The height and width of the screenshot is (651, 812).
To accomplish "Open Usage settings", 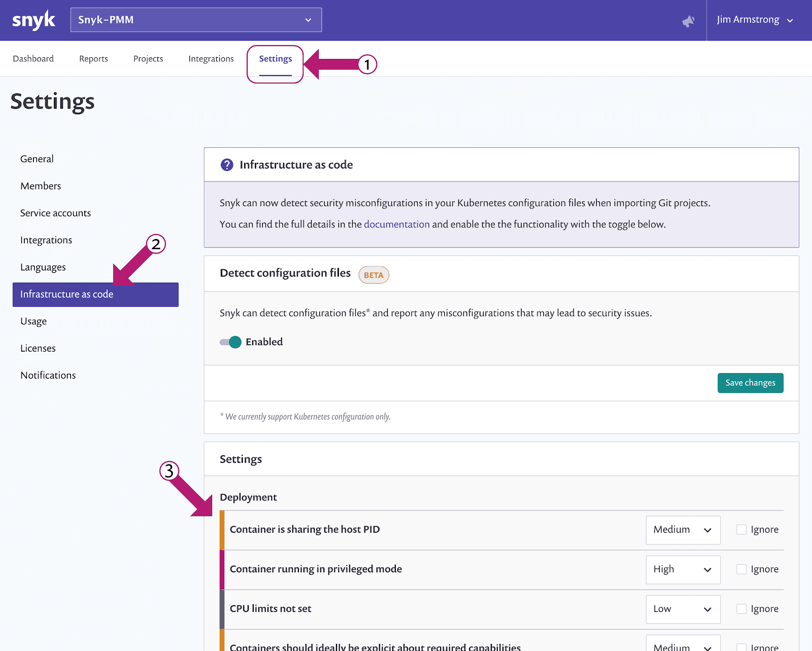I will pos(33,322).
